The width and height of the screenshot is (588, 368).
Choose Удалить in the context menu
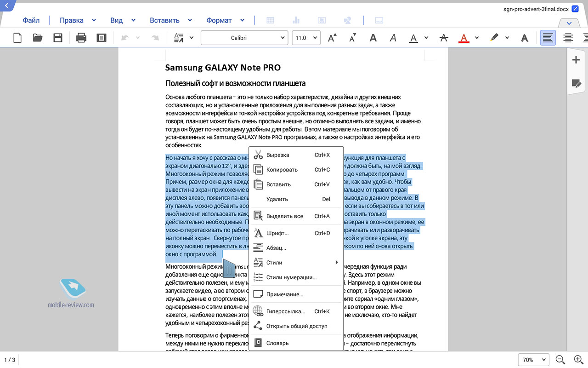coord(296,199)
